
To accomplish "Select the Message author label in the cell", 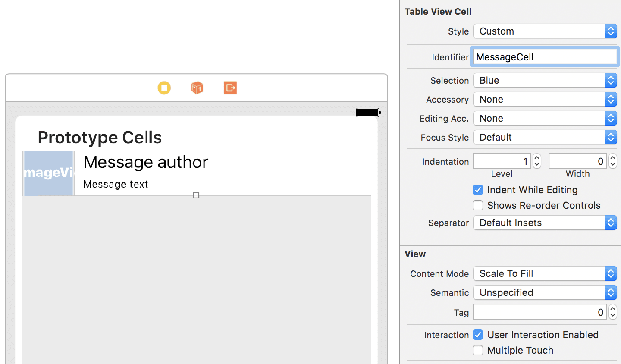I will tap(145, 162).
